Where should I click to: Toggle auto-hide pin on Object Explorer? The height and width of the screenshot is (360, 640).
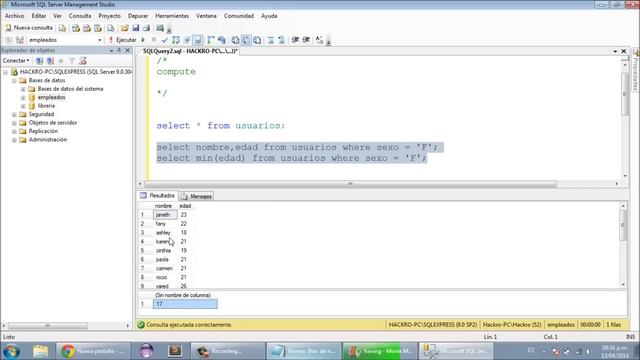tap(119, 50)
